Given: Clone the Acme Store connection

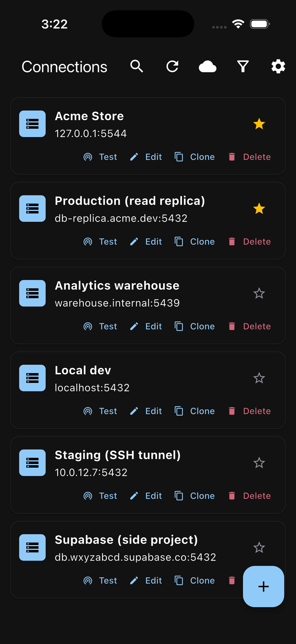Looking at the screenshot, I should tap(195, 157).
